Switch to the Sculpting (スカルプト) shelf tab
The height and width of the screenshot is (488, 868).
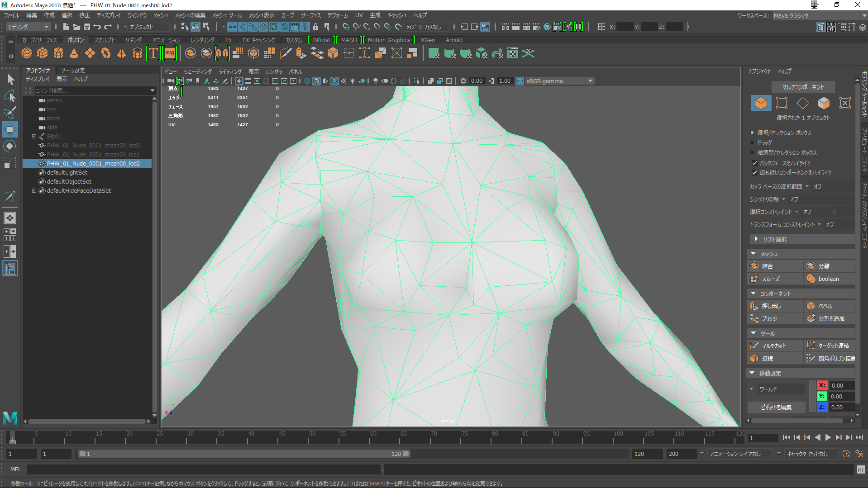click(104, 40)
